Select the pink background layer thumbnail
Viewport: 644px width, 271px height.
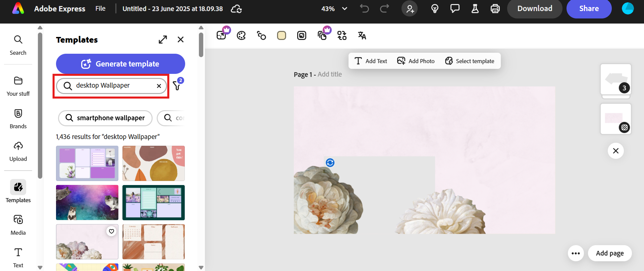[616, 119]
